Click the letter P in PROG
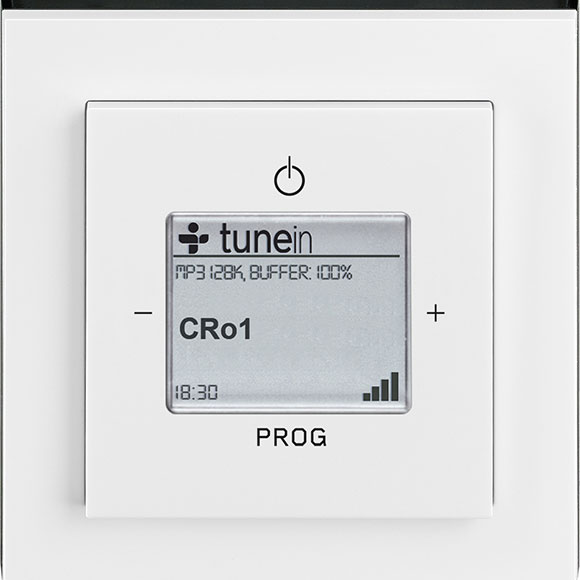Viewport: 580px width, 580px height. point(263,437)
